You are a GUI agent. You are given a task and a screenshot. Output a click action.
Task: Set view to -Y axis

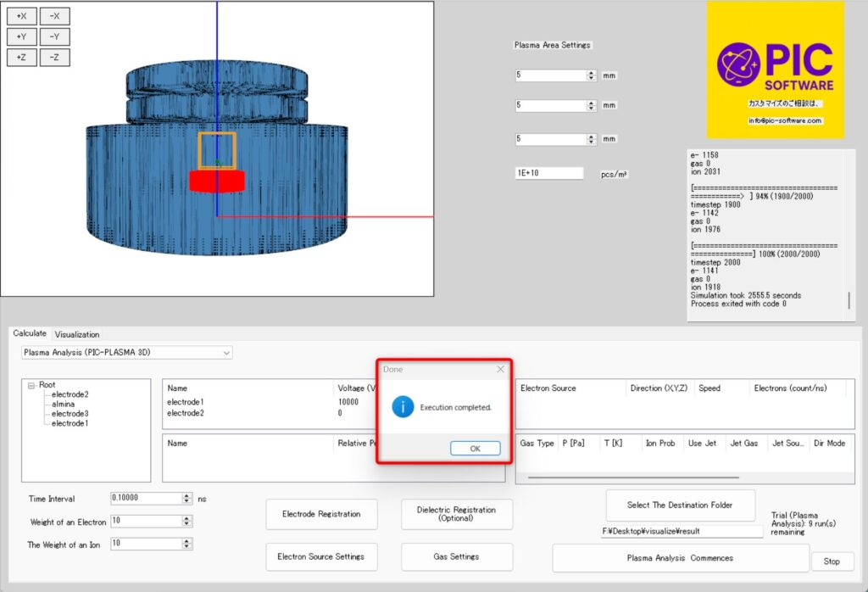click(x=54, y=37)
